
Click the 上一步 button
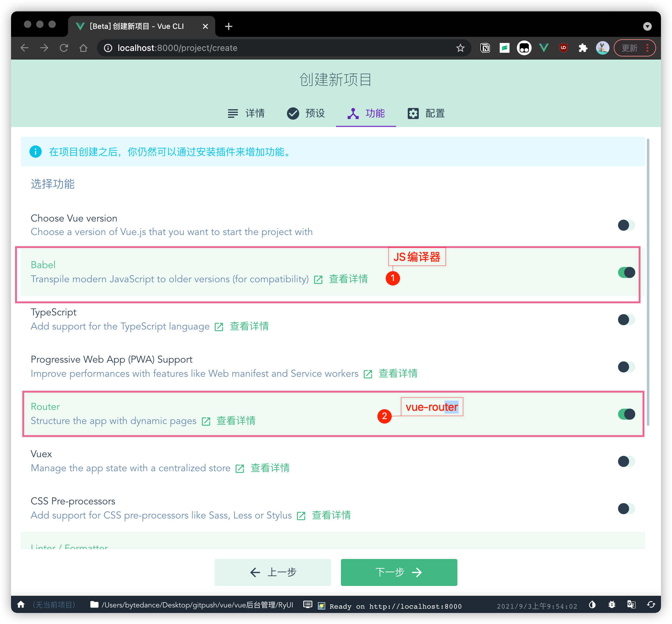tap(273, 572)
